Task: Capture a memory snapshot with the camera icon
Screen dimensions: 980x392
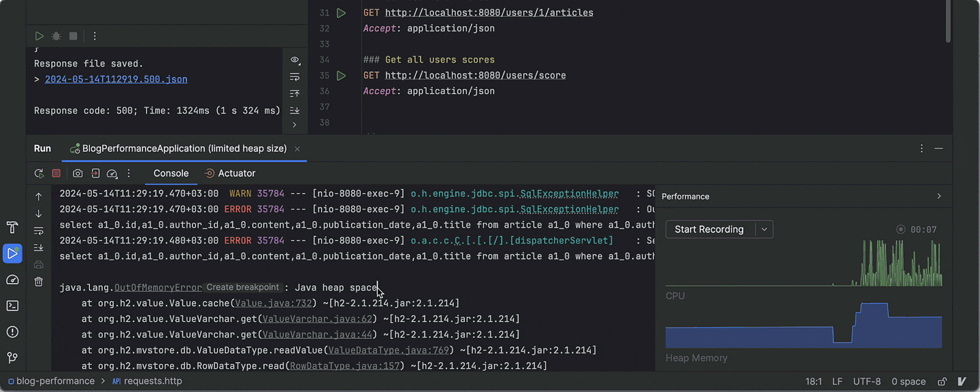Action: point(77,173)
